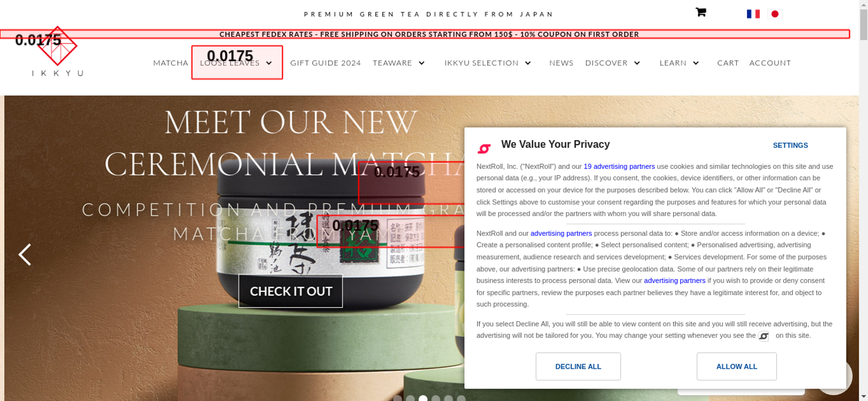
Task: Open the Matcha menu item
Action: [171, 63]
